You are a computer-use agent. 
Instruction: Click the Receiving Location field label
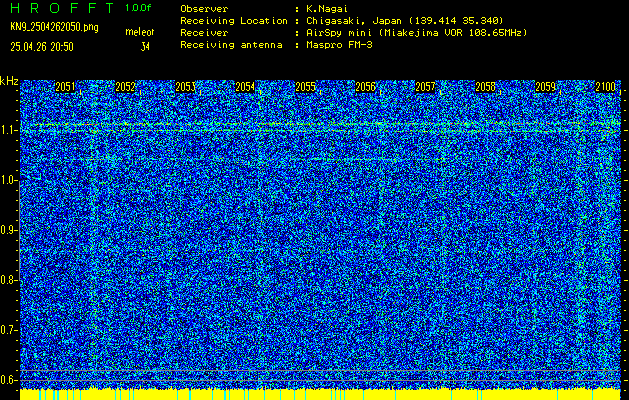(x=234, y=21)
